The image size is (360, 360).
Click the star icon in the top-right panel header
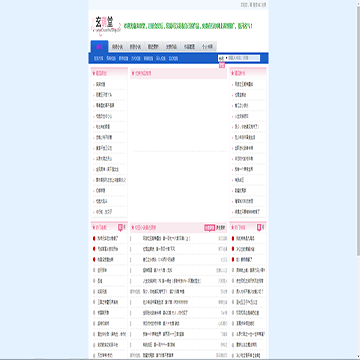(x=233, y=73)
